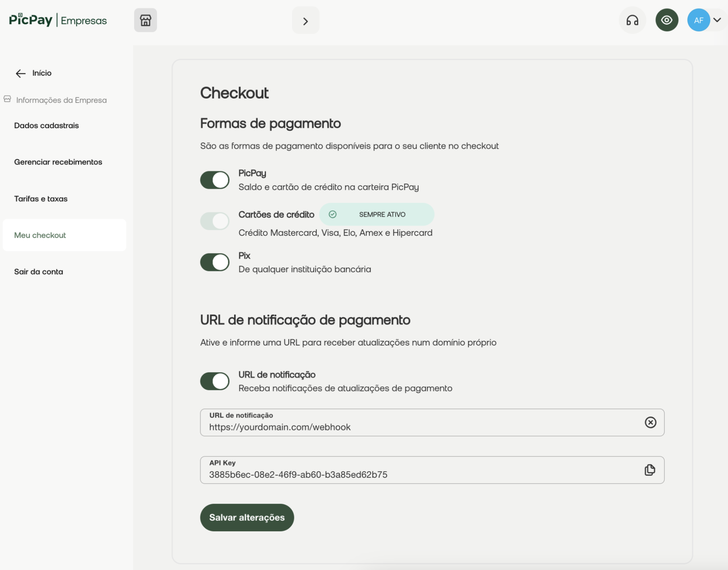The height and width of the screenshot is (570, 728).
Task: Click the Sempre Ativo check icon
Action: pyautogui.click(x=332, y=215)
